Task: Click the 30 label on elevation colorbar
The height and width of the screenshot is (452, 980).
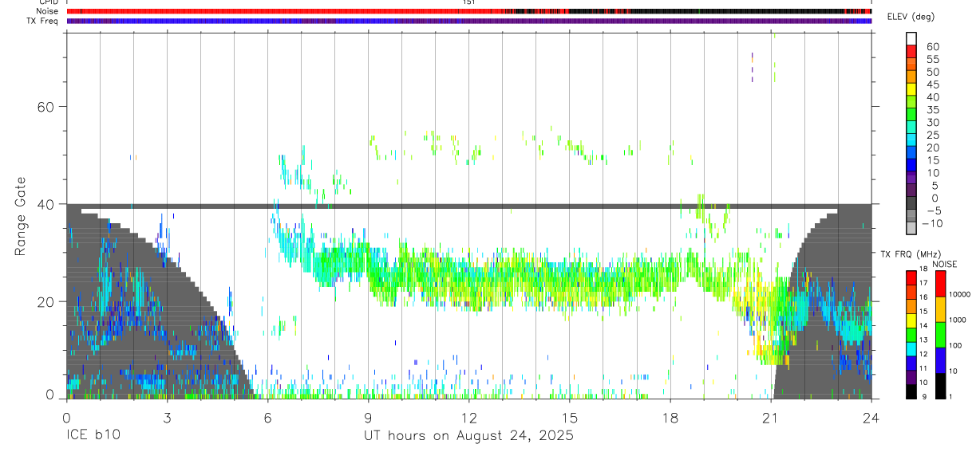Action: 932,122
